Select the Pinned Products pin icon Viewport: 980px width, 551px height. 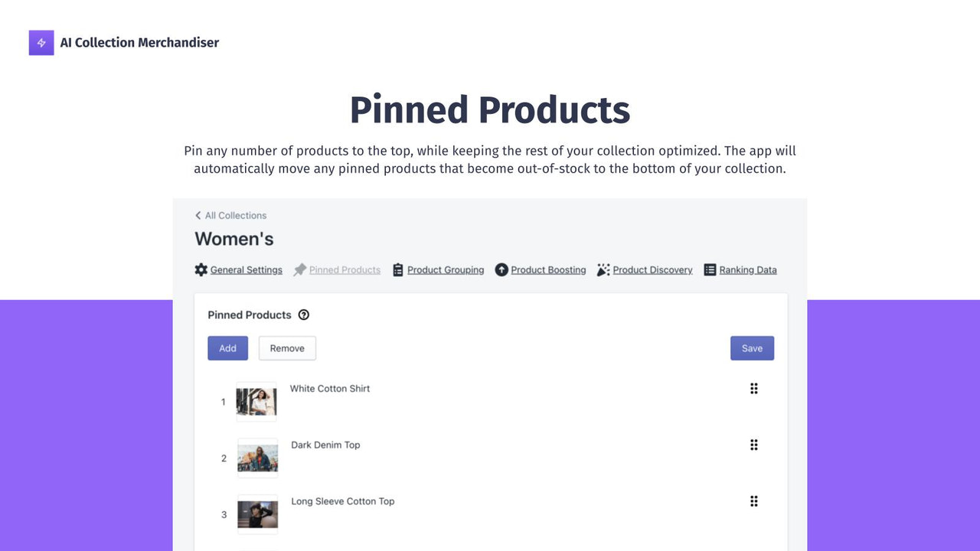coord(301,269)
